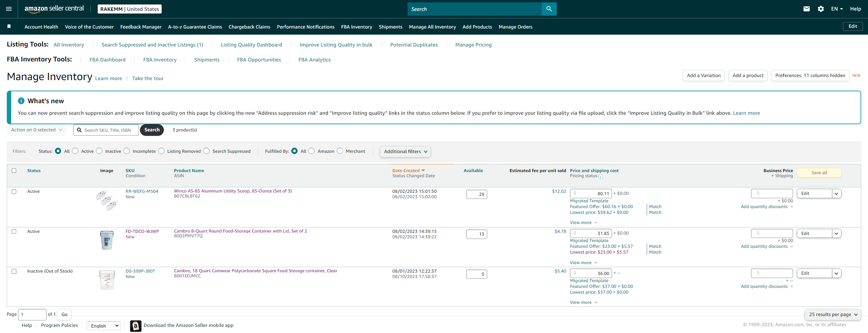Open Manage Orders menu item
Image resolution: width=868 pixels, height=333 pixels.
[x=515, y=27]
